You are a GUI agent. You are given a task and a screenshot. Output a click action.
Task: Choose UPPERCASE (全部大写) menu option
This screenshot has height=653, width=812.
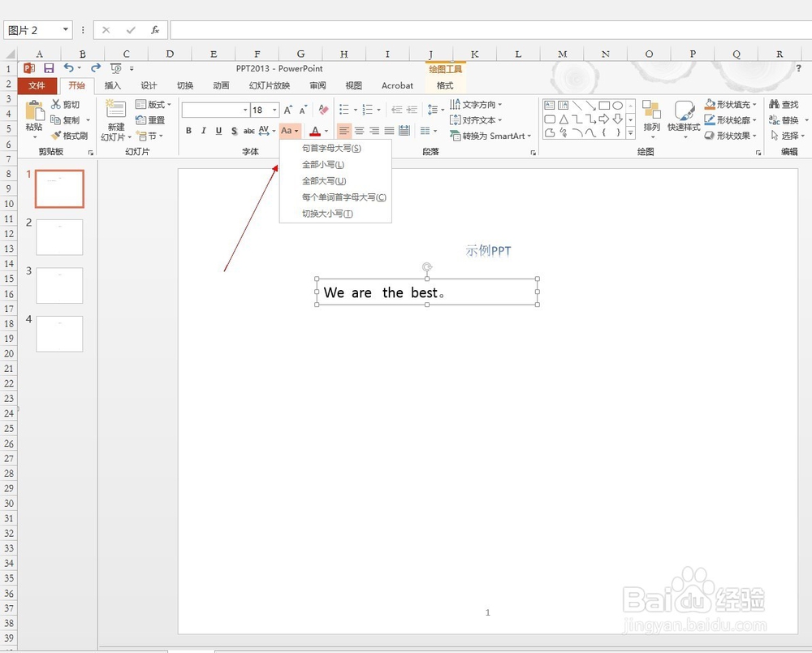coord(335,181)
